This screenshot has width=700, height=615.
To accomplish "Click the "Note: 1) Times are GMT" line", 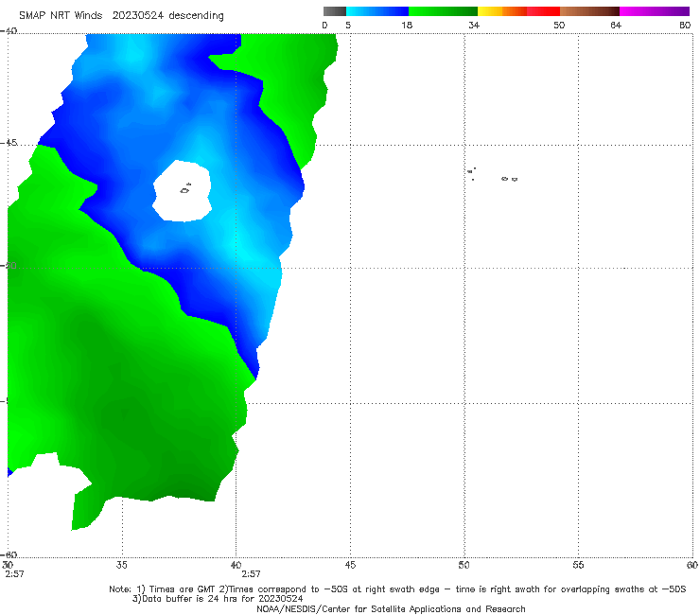I will coord(397,589).
